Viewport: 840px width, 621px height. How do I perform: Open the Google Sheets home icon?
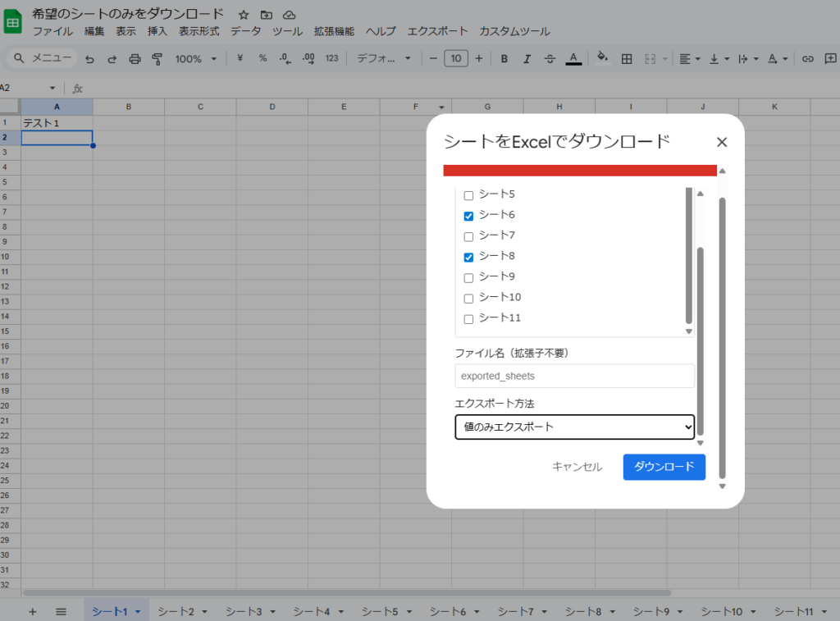coord(12,22)
